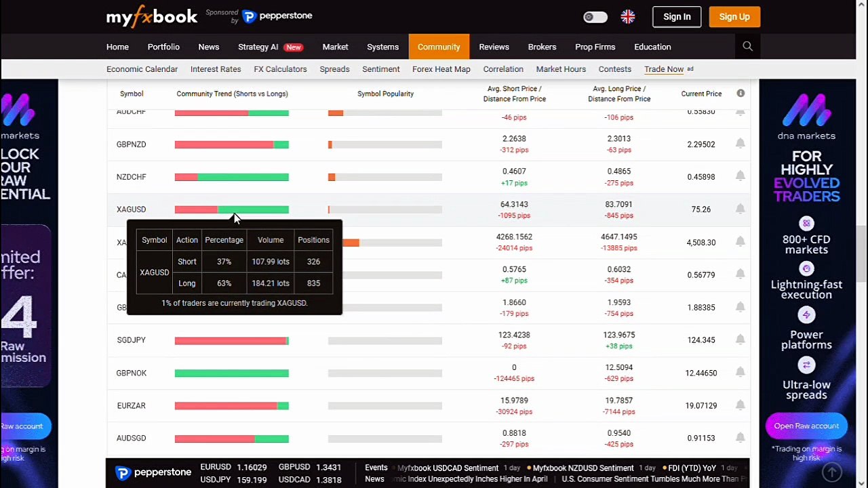The image size is (868, 488).
Task: Go to the Sentiment page
Action: click(381, 69)
